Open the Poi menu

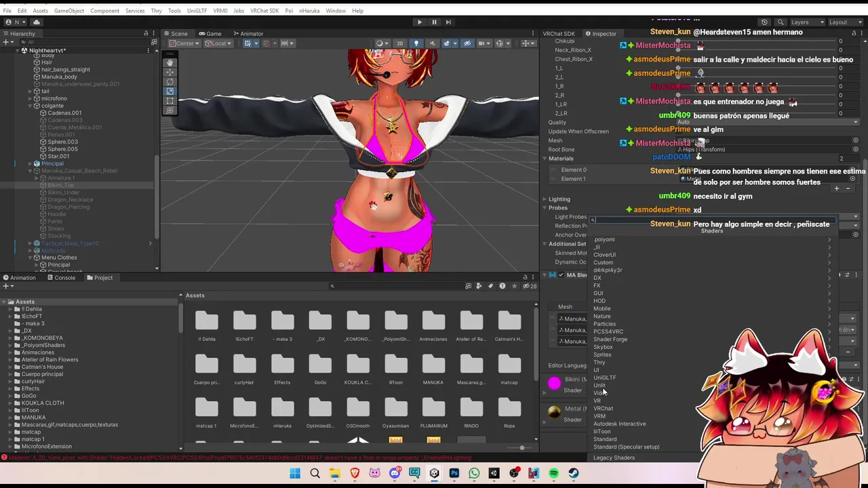coord(289,11)
